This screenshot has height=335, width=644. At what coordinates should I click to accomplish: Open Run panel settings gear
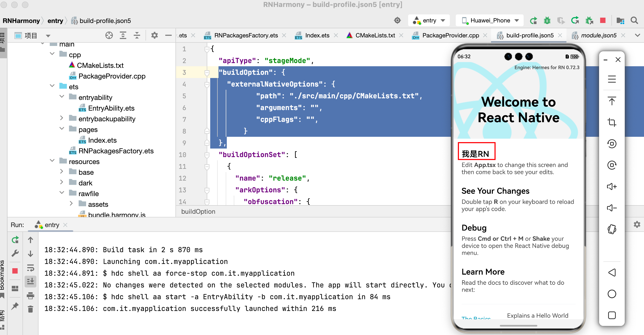637,225
